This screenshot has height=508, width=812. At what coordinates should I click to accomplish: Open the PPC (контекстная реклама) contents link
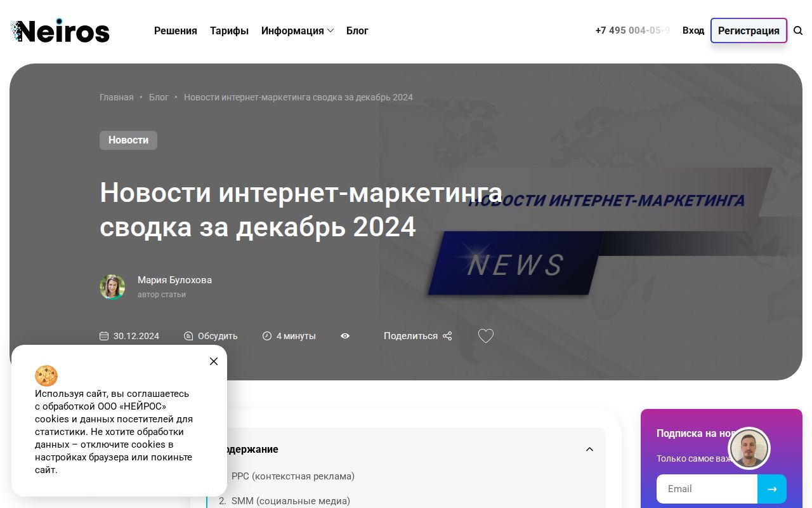[x=292, y=476]
